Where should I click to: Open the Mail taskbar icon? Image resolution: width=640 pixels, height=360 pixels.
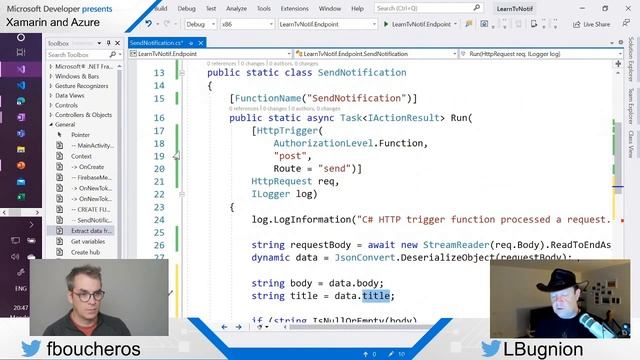[x=21, y=182]
